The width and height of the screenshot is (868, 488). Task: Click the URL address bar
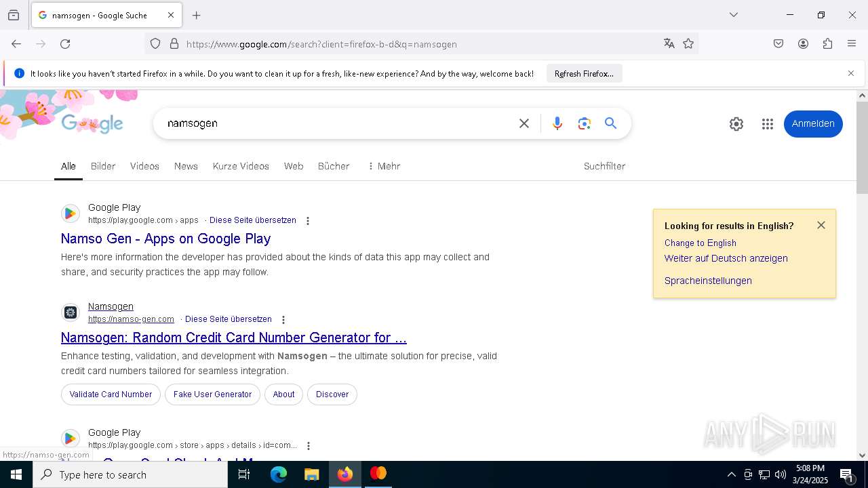tap(420, 44)
